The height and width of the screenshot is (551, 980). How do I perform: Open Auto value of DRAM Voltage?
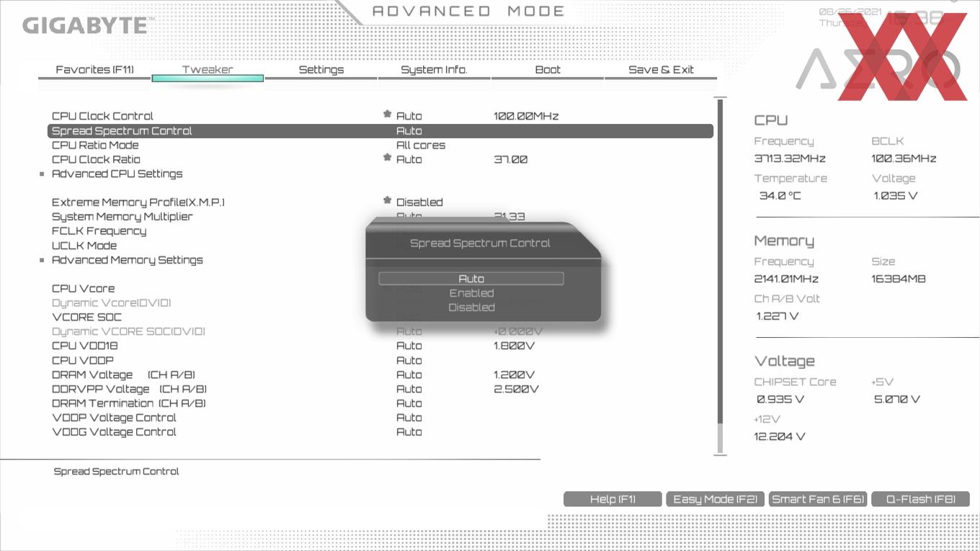coord(409,375)
